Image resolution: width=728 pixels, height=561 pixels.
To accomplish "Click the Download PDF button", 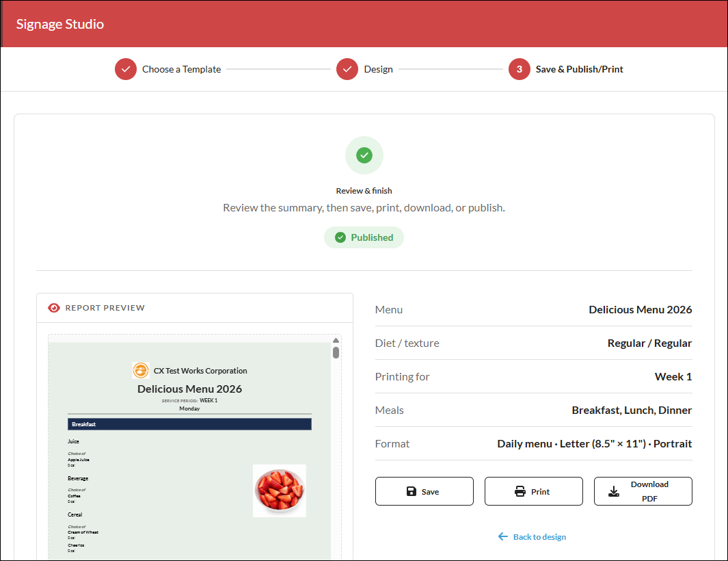I will (x=643, y=491).
